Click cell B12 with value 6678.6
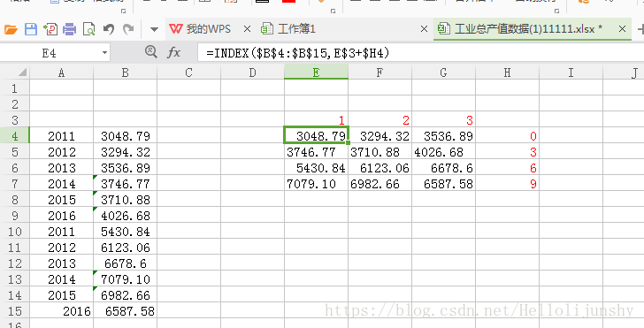This screenshot has height=328, width=644. click(126, 263)
